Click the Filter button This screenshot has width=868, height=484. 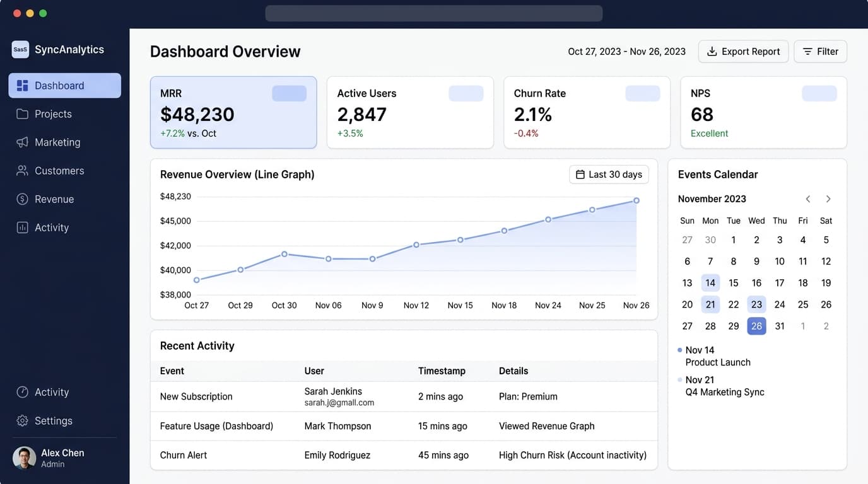coord(820,52)
